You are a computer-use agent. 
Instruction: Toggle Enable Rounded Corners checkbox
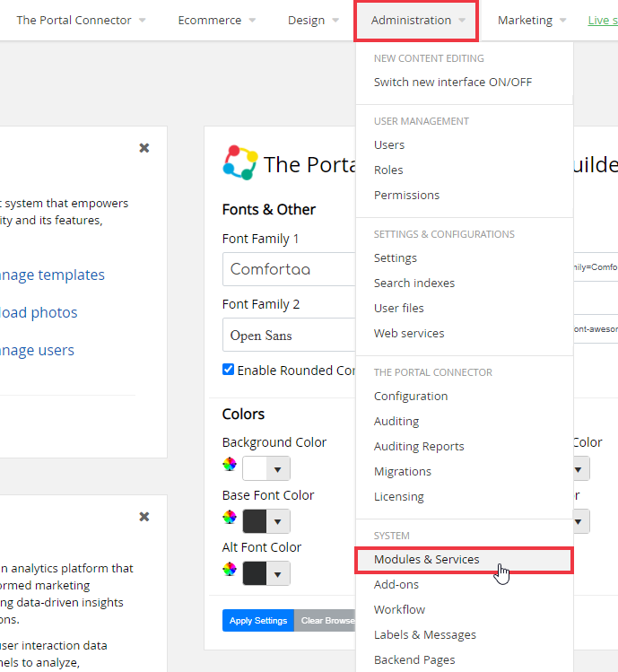coord(229,370)
